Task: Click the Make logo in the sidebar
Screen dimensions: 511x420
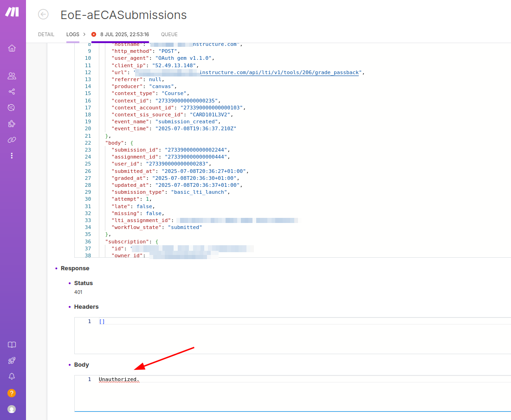Action: pos(12,12)
